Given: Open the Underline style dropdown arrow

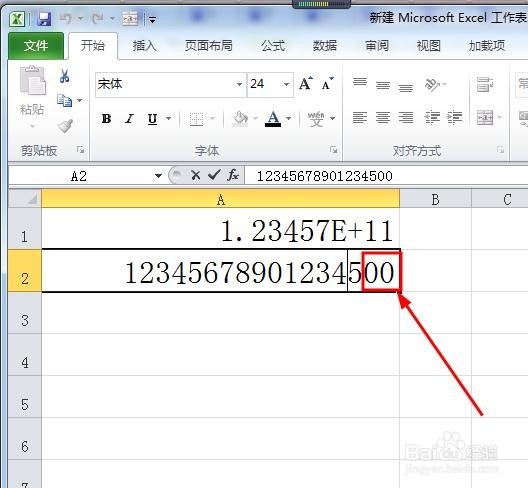Looking at the screenshot, I should [x=168, y=119].
